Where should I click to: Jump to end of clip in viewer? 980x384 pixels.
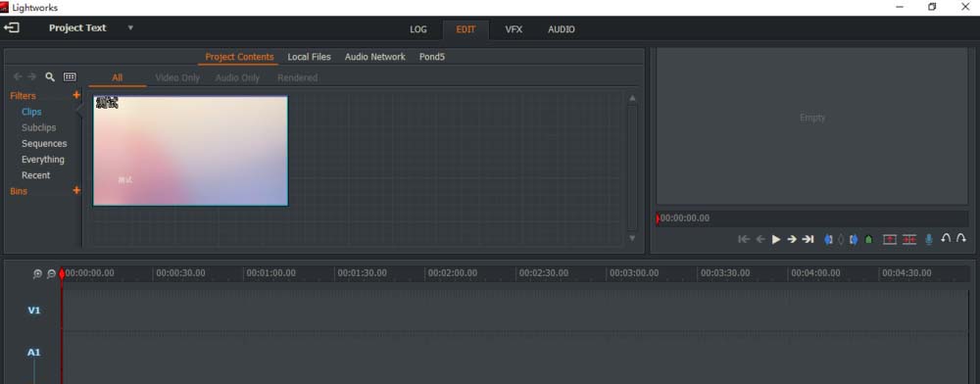point(808,239)
